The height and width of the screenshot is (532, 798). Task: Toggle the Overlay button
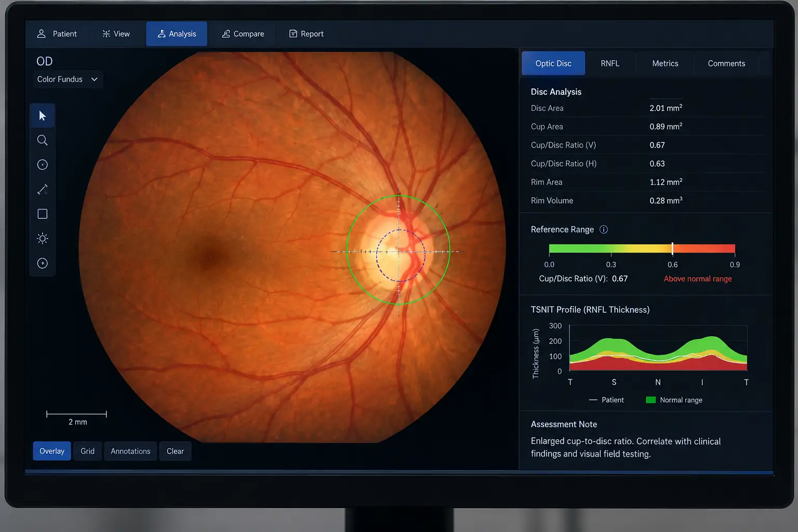click(x=52, y=451)
